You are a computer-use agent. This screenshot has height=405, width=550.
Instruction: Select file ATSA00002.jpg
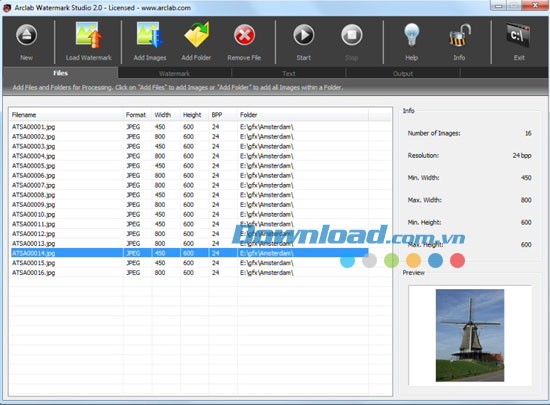34,137
